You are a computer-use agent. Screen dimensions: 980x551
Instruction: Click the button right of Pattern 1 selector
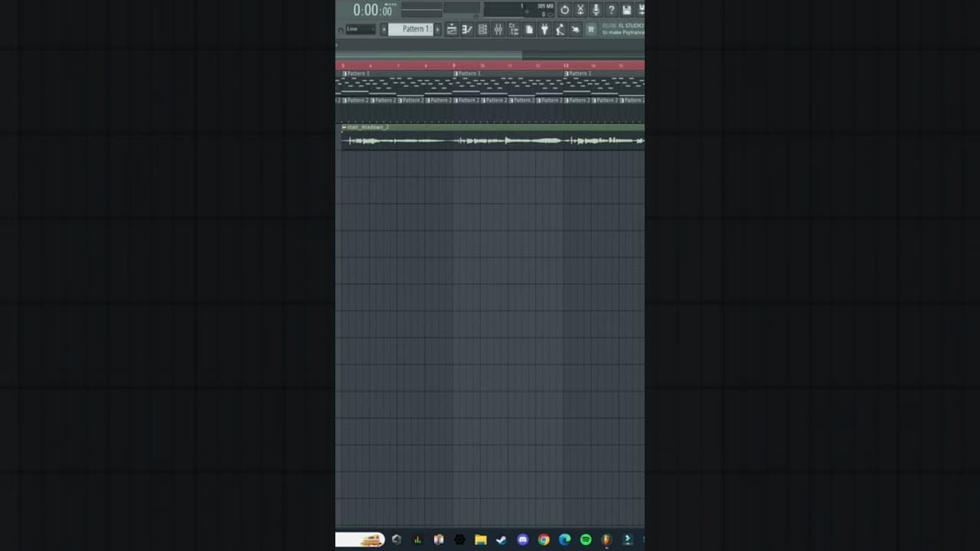pyautogui.click(x=438, y=29)
